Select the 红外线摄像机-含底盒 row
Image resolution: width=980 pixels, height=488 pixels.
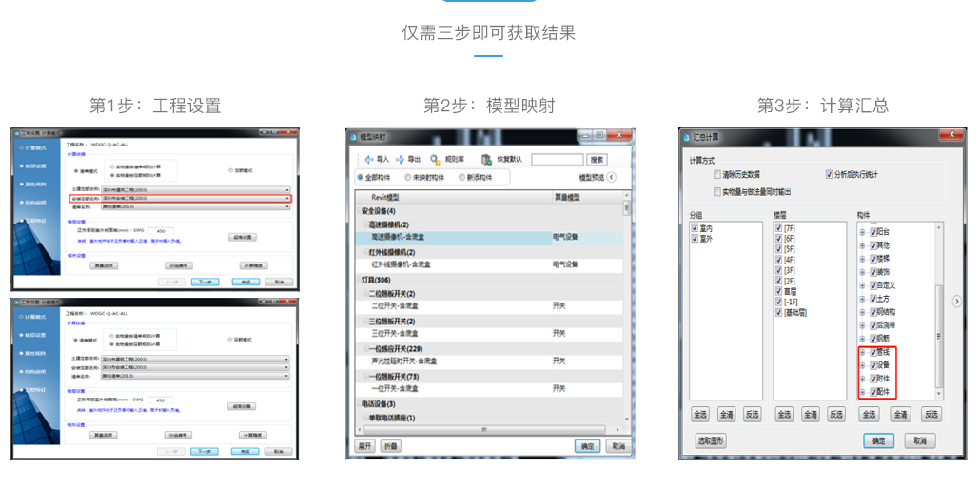click(489, 265)
